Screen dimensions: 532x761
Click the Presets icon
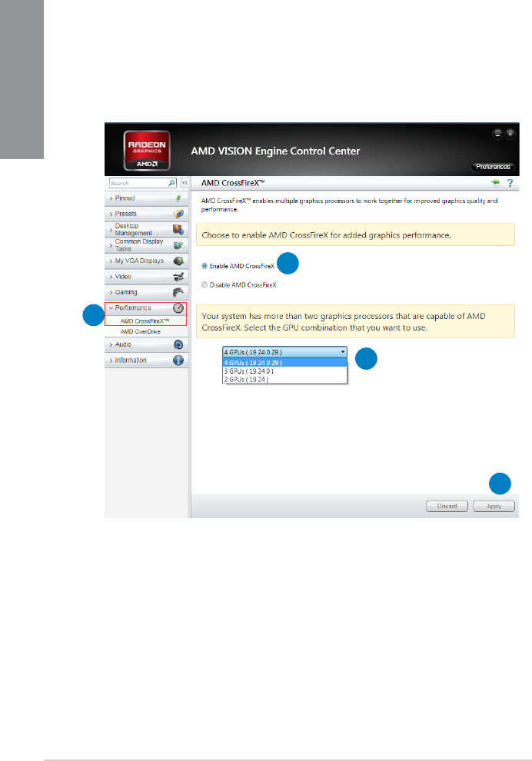click(x=178, y=214)
